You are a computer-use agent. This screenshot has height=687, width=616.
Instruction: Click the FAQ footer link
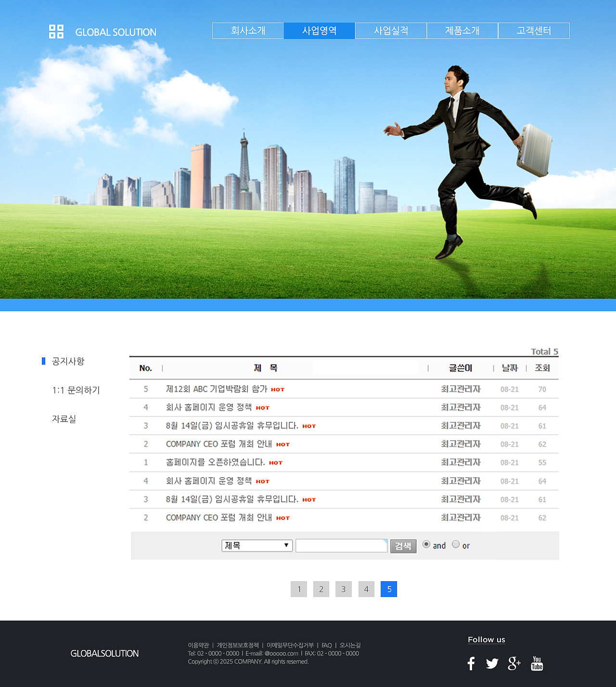(x=326, y=645)
